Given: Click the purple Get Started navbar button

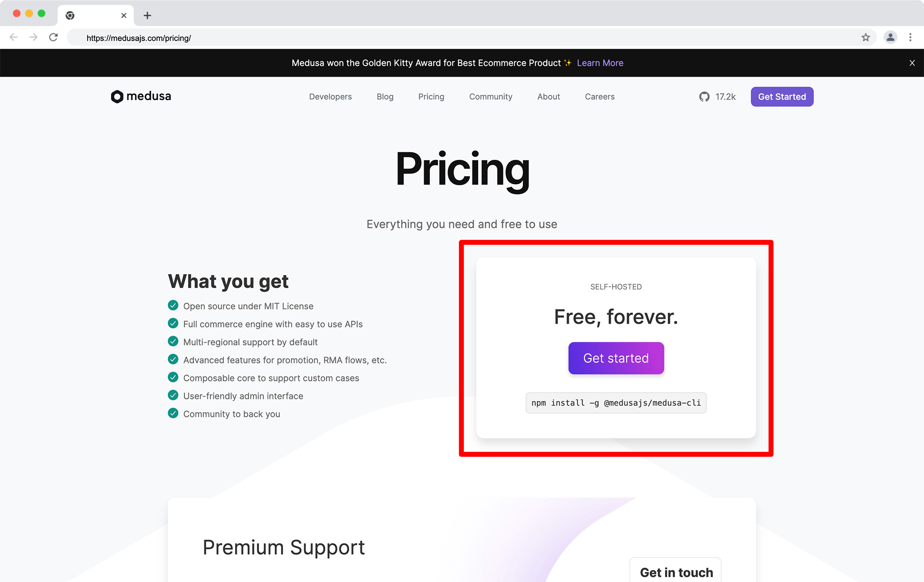Looking at the screenshot, I should coord(782,96).
